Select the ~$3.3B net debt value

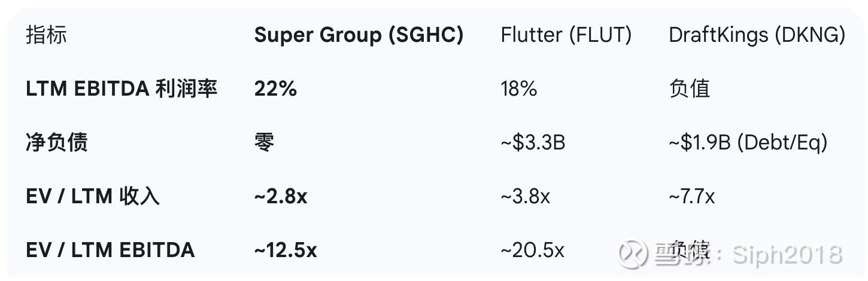coord(533,143)
